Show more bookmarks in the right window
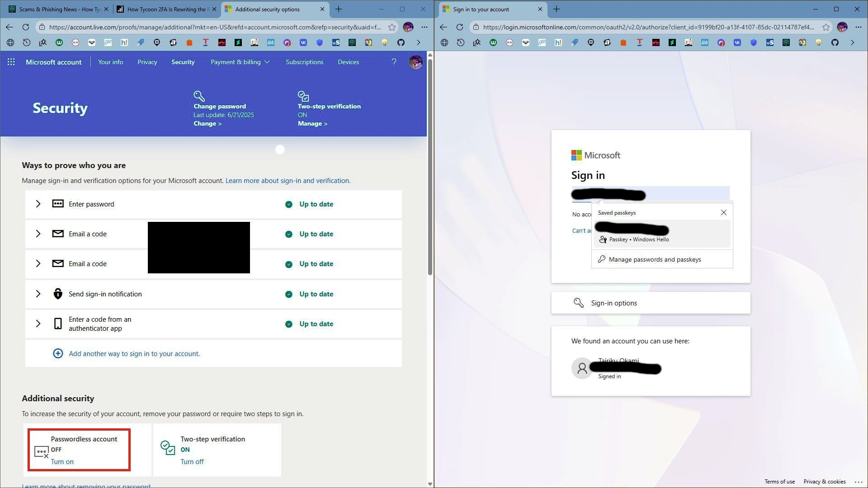 tap(852, 42)
